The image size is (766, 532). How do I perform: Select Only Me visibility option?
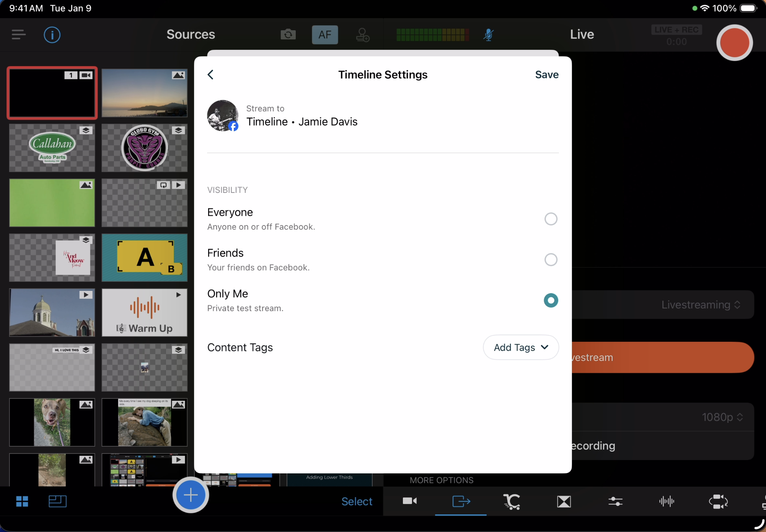pyautogui.click(x=551, y=300)
